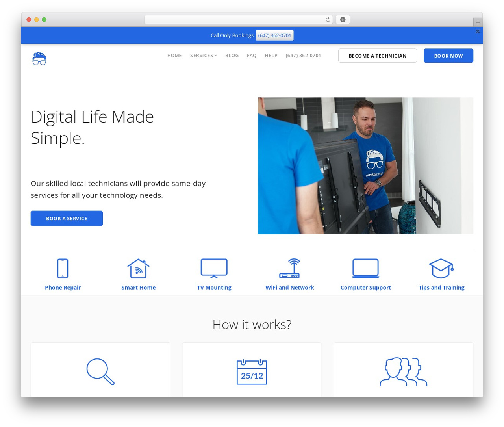This screenshot has height=427, width=504.
Task: Open the Phone Repair icon
Action: pyautogui.click(x=63, y=268)
